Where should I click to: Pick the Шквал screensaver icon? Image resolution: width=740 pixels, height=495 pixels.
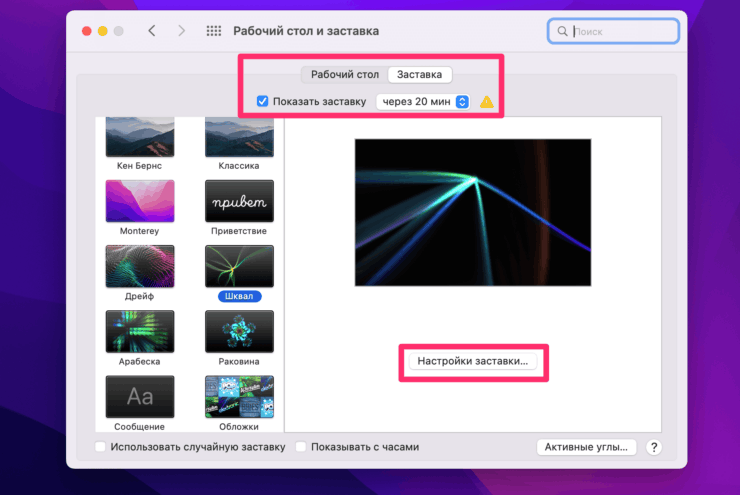pos(239,266)
